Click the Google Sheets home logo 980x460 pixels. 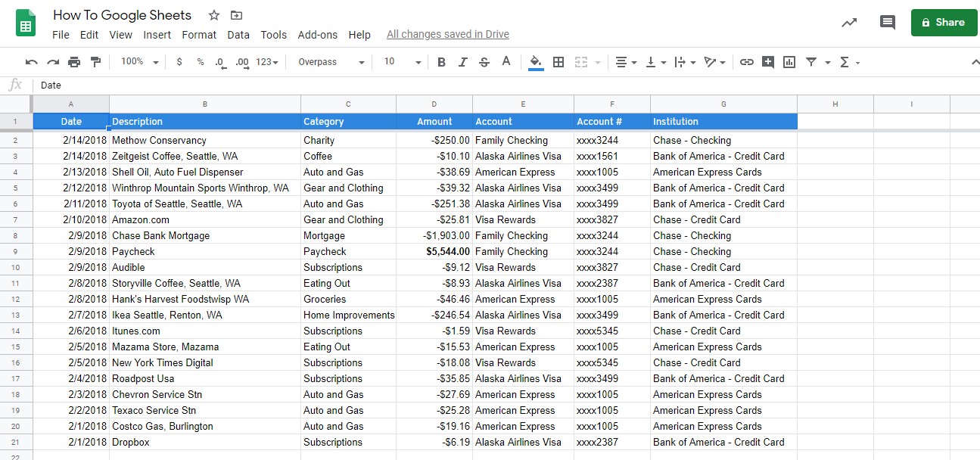[x=26, y=23]
